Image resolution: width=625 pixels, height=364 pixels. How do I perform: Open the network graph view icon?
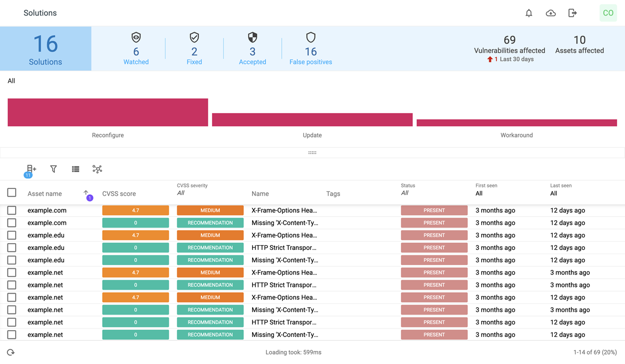click(97, 169)
